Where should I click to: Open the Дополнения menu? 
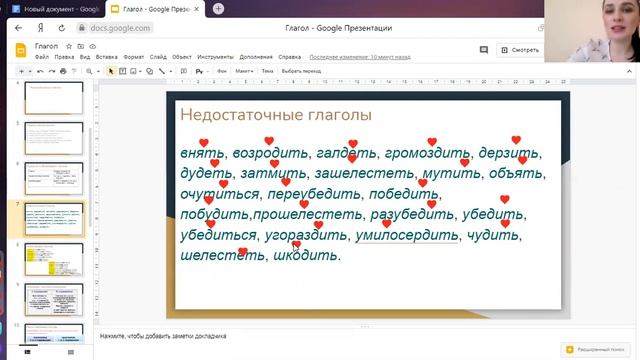(x=256, y=57)
